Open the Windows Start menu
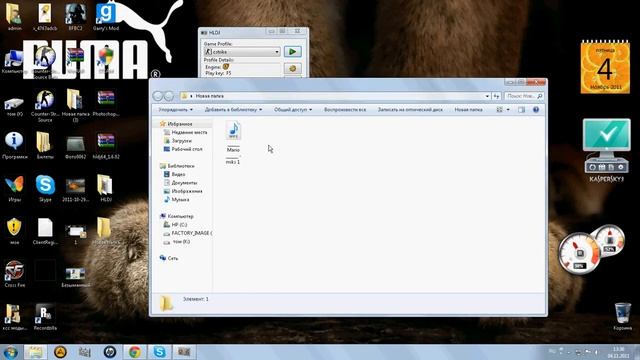Screen dimensions: 640x360 [11, 352]
